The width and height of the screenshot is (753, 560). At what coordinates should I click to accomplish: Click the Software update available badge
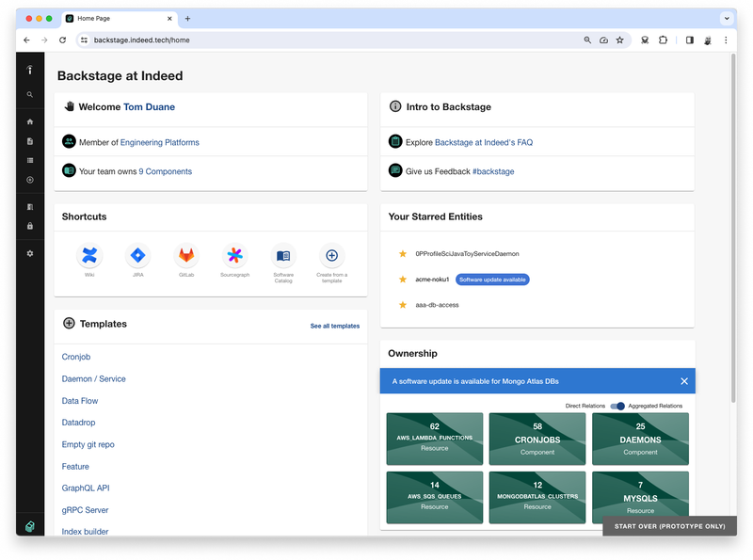point(492,280)
